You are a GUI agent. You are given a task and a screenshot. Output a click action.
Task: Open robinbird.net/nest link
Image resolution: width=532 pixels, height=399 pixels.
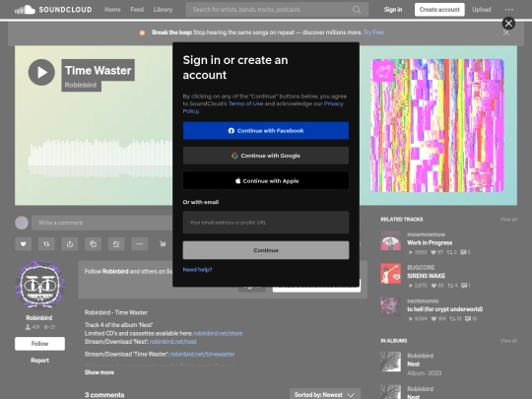[x=173, y=342]
